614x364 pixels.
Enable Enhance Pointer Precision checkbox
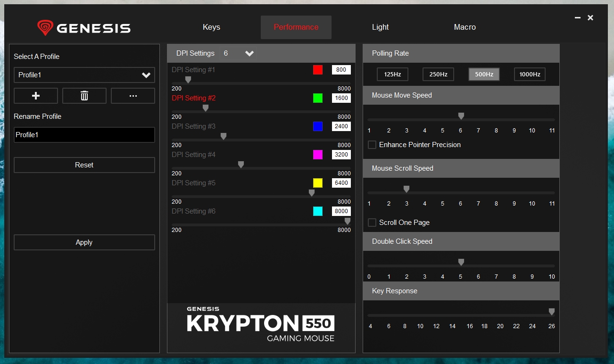(372, 145)
